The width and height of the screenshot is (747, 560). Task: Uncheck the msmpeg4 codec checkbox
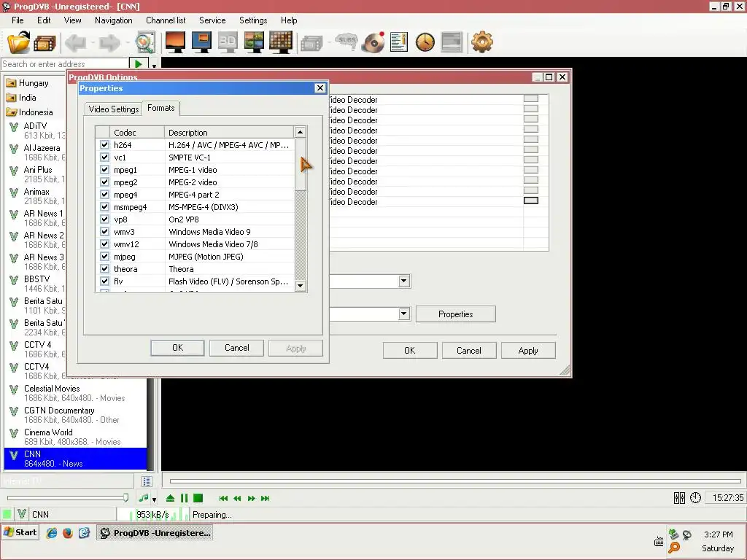click(x=104, y=206)
